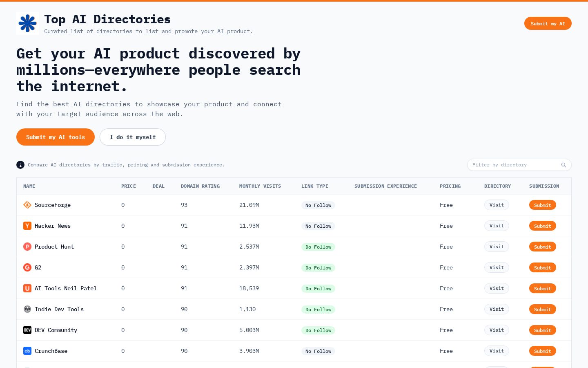Click the I do it myself button

point(133,137)
